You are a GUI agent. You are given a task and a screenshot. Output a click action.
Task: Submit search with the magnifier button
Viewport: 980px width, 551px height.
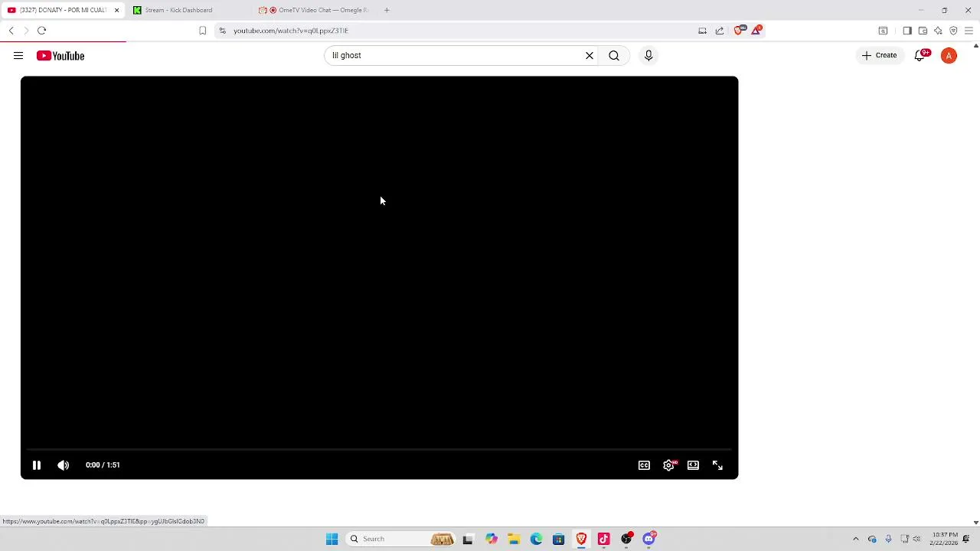tap(614, 55)
